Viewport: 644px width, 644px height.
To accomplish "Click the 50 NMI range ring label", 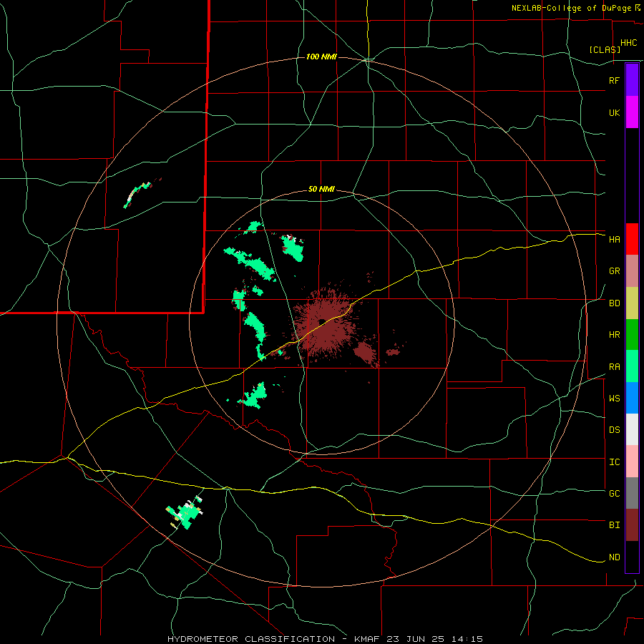I will click(x=321, y=189).
